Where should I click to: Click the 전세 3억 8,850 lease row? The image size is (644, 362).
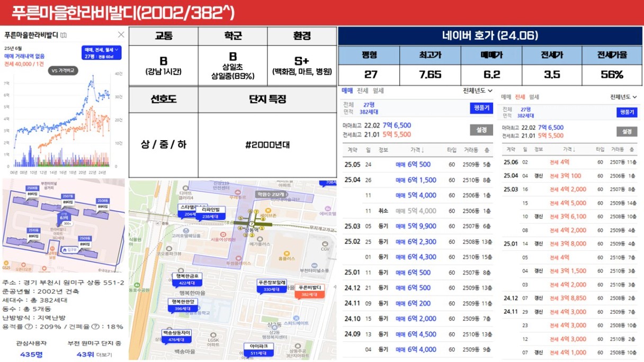coord(570,298)
